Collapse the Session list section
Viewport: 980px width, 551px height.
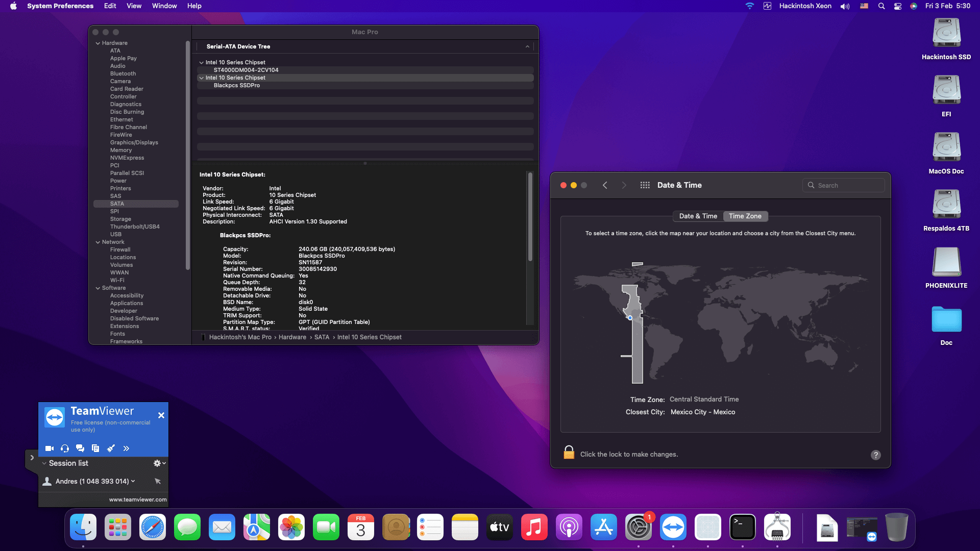tap(44, 463)
